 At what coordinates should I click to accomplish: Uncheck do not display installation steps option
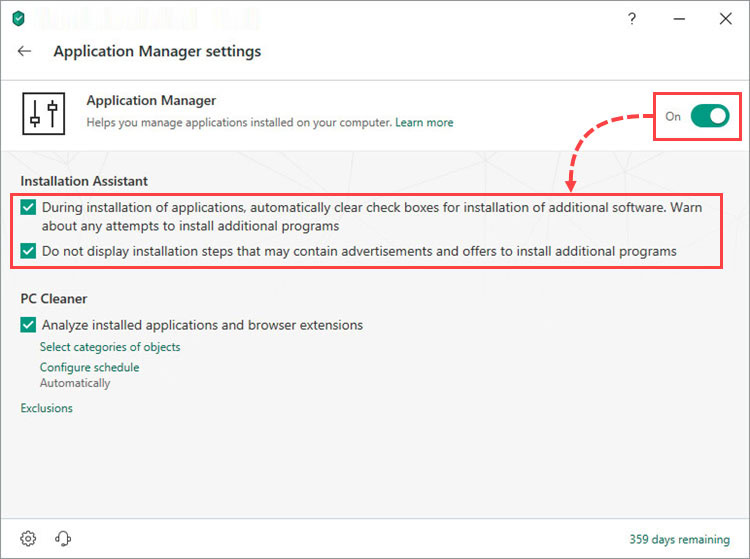click(x=28, y=251)
